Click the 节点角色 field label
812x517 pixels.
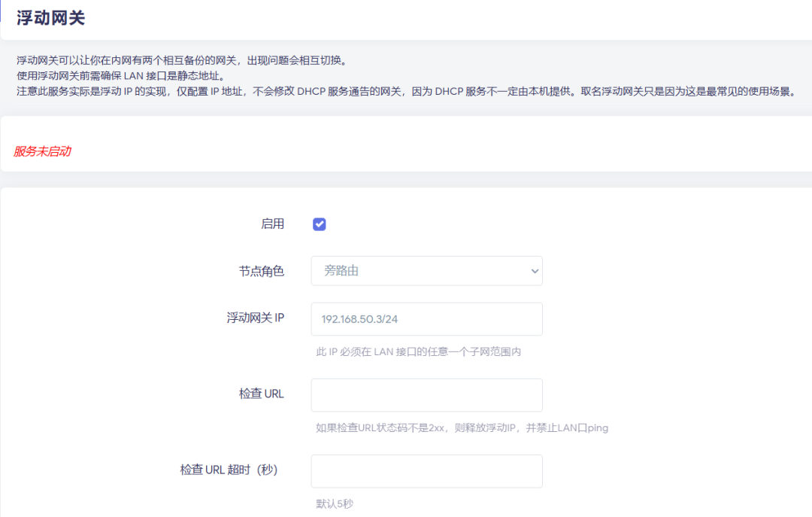point(261,271)
